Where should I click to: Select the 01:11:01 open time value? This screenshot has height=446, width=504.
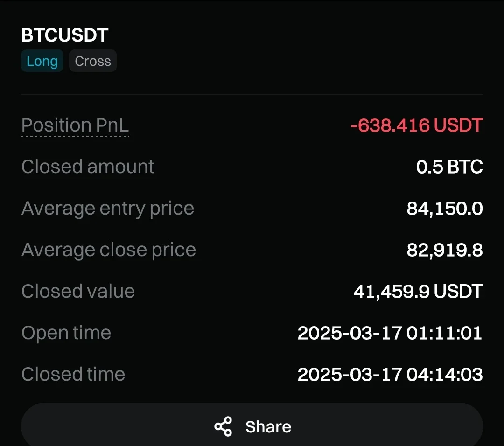444,333
